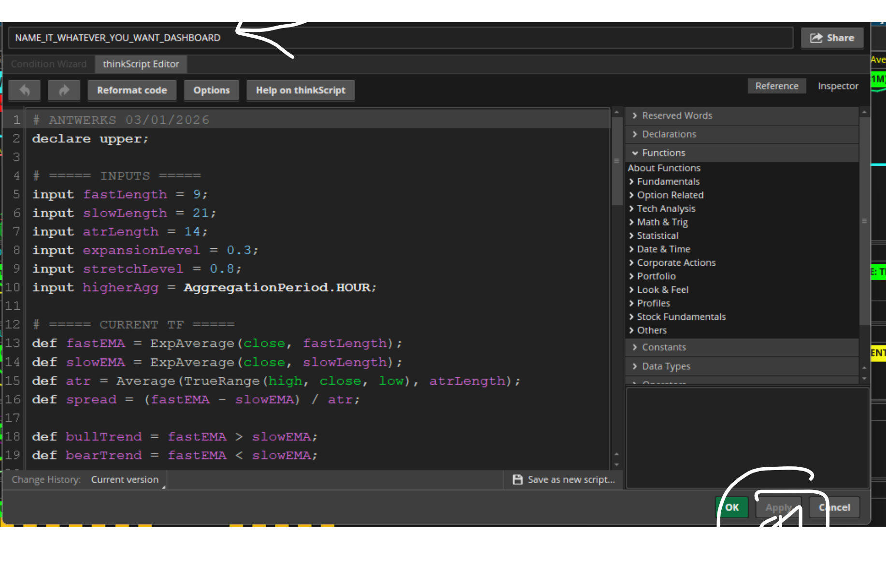Switch to the Condition Wizard tab

pyautogui.click(x=49, y=64)
